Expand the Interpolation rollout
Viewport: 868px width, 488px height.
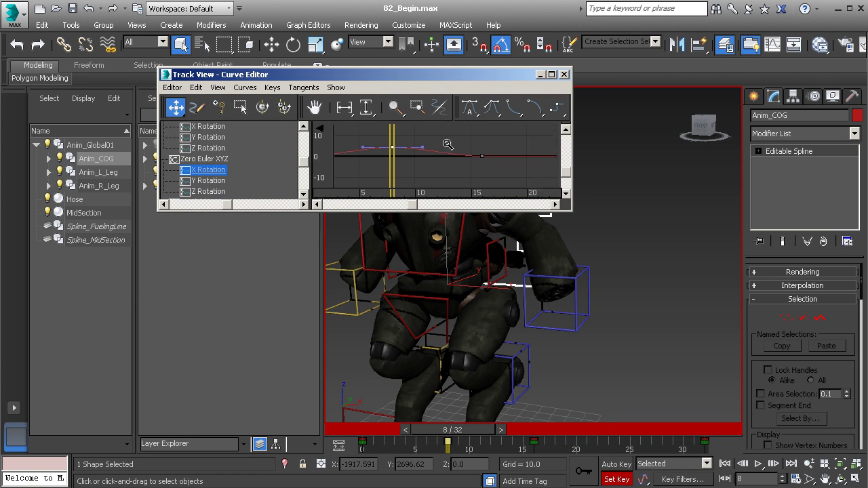(x=802, y=285)
